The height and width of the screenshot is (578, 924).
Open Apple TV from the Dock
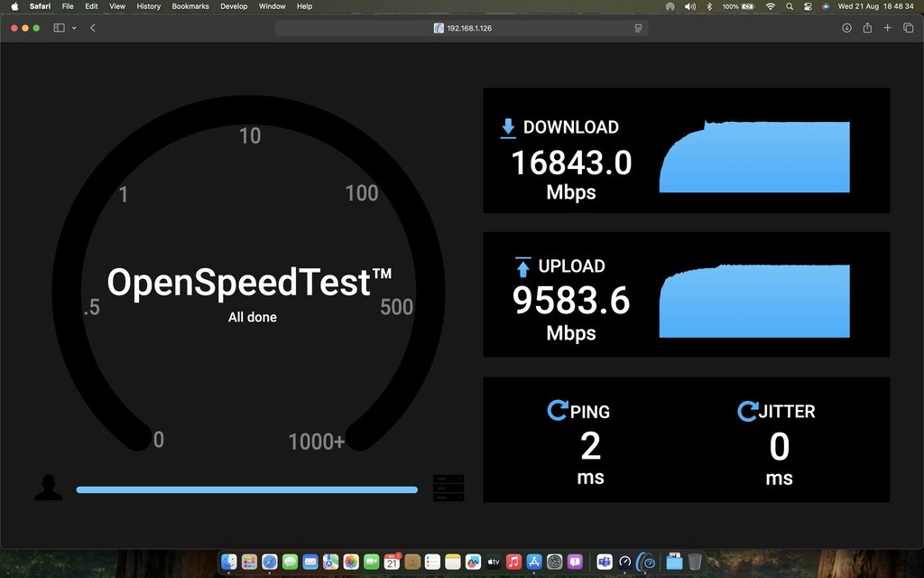click(494, 562)
